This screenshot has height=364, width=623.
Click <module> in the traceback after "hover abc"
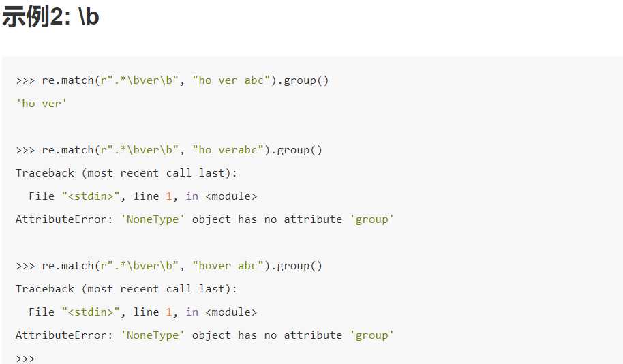coord(231,312)
